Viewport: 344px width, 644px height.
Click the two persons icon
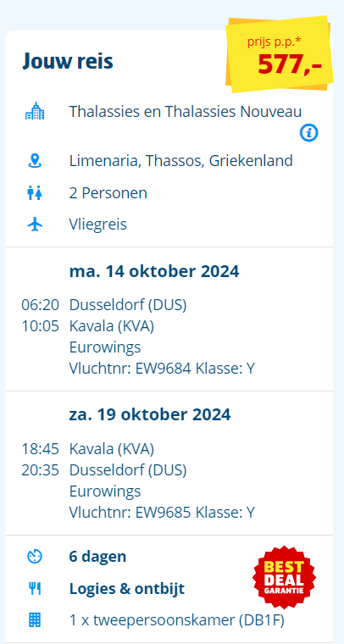tap(35, 193)
